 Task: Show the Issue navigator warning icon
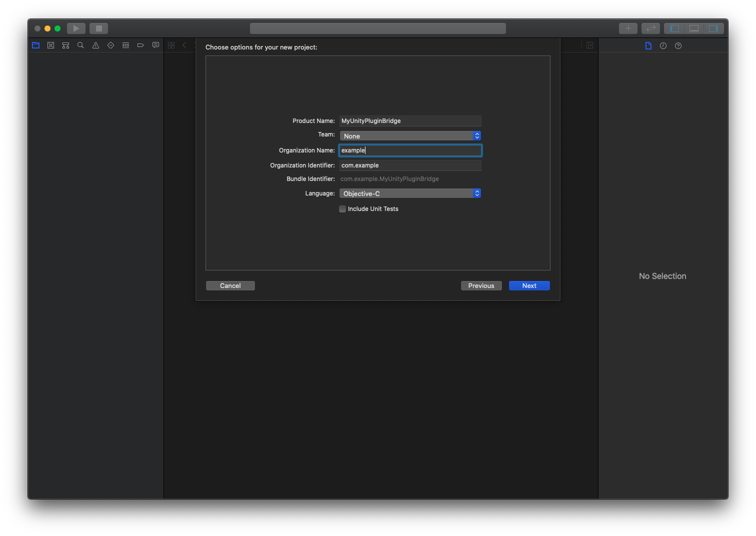[x=95, y=45]
